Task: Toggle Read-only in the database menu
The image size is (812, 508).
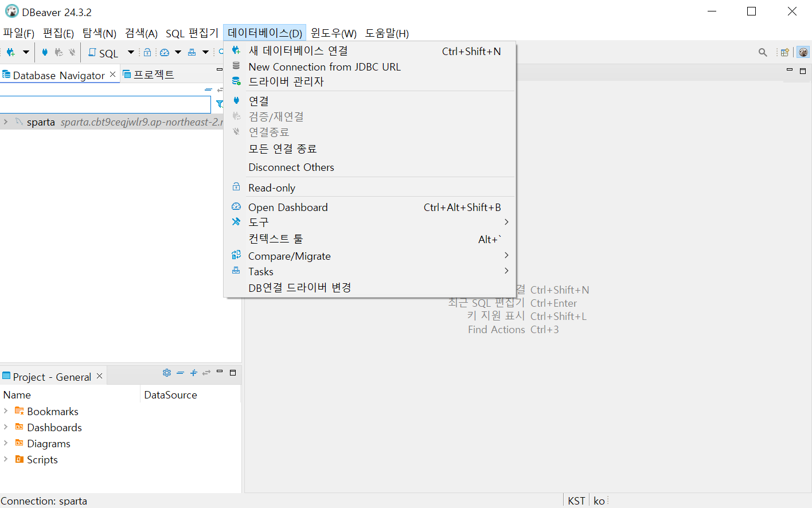Action: (370, 187)
